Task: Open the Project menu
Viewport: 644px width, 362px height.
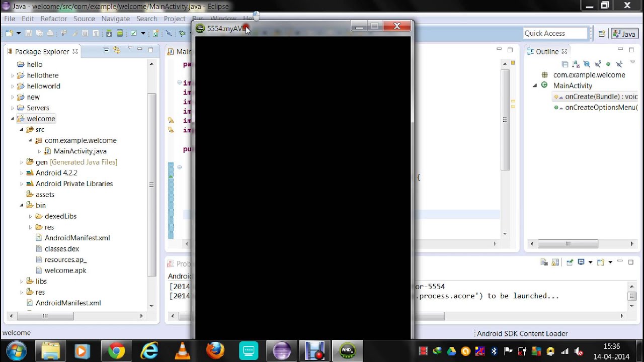Action: click(x=175, y=19)
